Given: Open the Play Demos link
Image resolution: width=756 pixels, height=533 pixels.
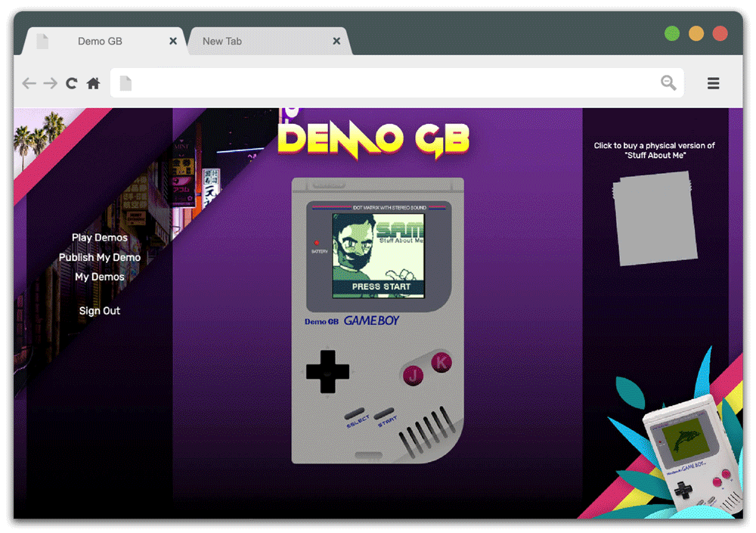Looking at the screenshot, I should click(100, 237).
